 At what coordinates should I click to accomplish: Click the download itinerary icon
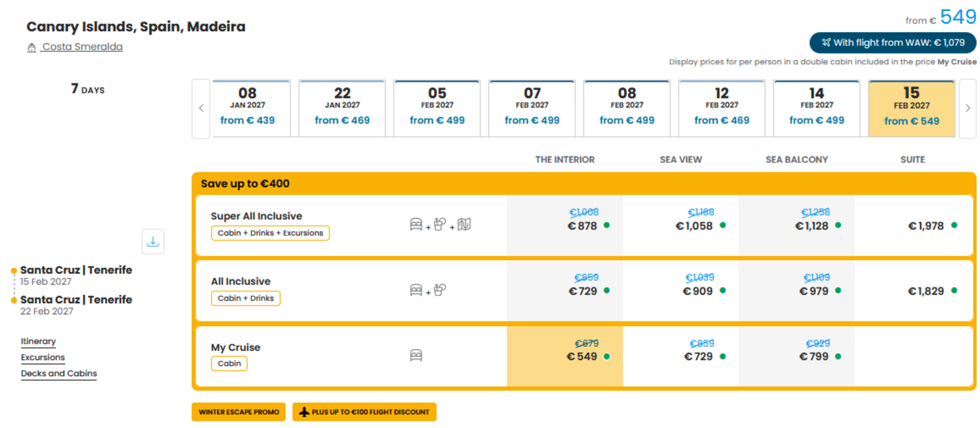point(153,241)
